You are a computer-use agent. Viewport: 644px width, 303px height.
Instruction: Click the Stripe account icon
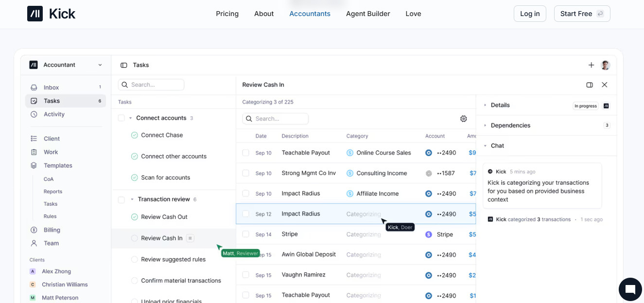tap(429, 234)
